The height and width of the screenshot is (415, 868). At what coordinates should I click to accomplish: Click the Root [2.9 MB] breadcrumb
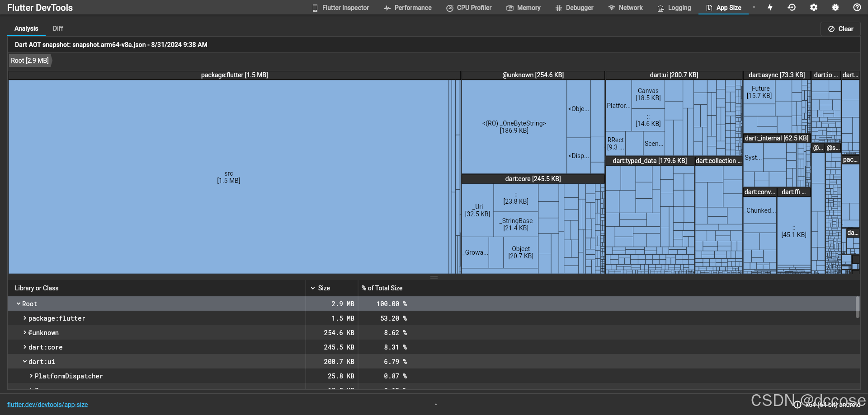[x=30, y=61]
